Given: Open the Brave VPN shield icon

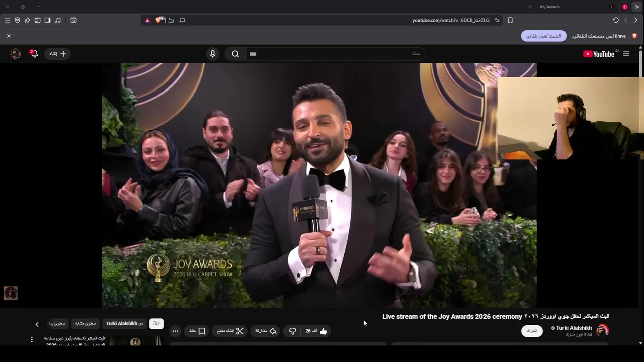Looking at the screenshot, I should (x=17, y=20).
